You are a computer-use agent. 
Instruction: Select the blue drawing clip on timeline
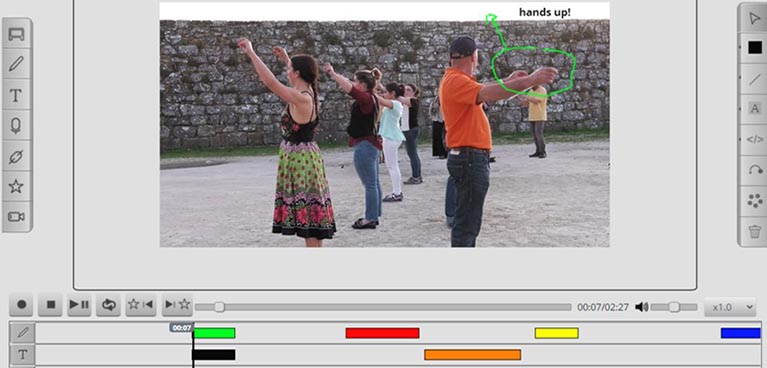coord(741,333)
